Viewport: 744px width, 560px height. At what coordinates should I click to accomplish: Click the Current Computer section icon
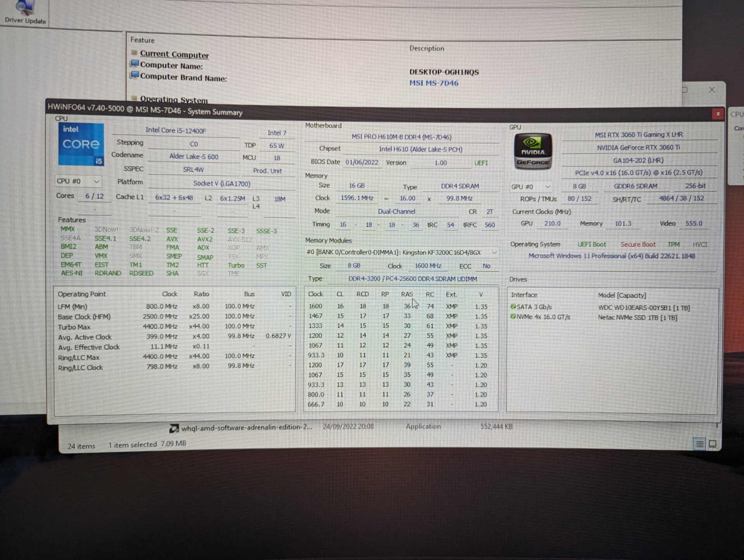point(134,53)
